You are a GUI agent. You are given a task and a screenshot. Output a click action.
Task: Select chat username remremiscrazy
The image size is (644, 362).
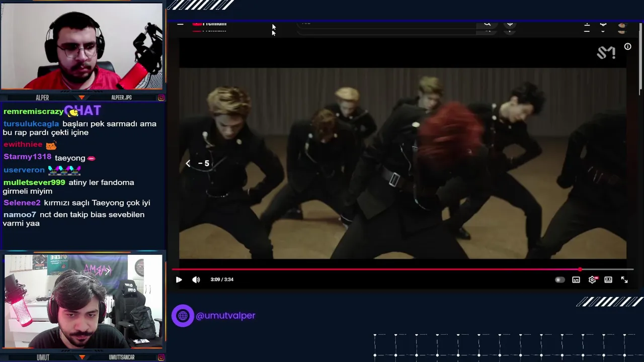(33, 112)
